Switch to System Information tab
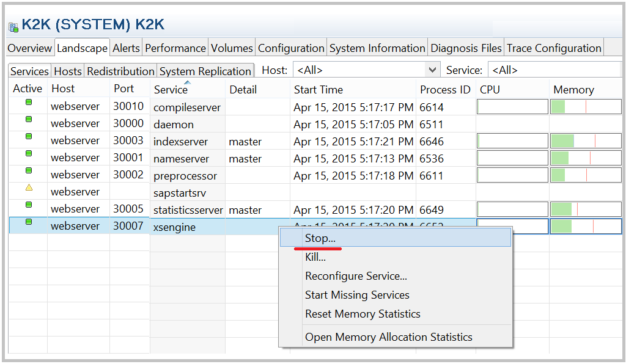 click(377, 48)
